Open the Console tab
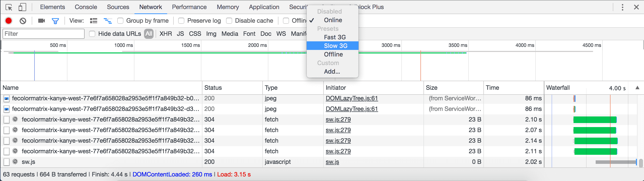The image size is (644, 181). coord(86,7)
